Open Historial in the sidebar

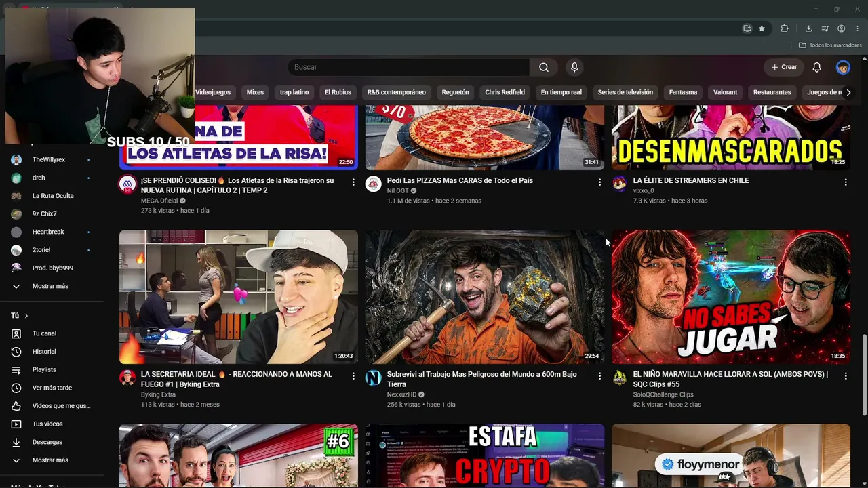coord(52,352)
